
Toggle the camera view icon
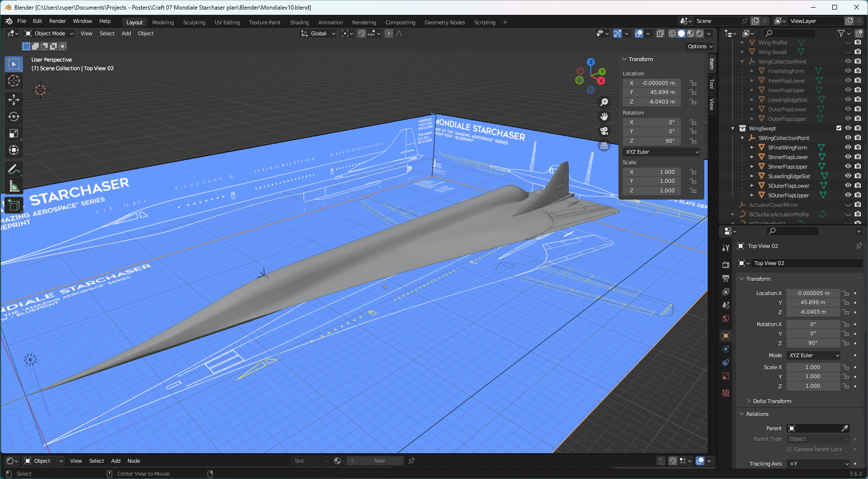tap(604, 131)
